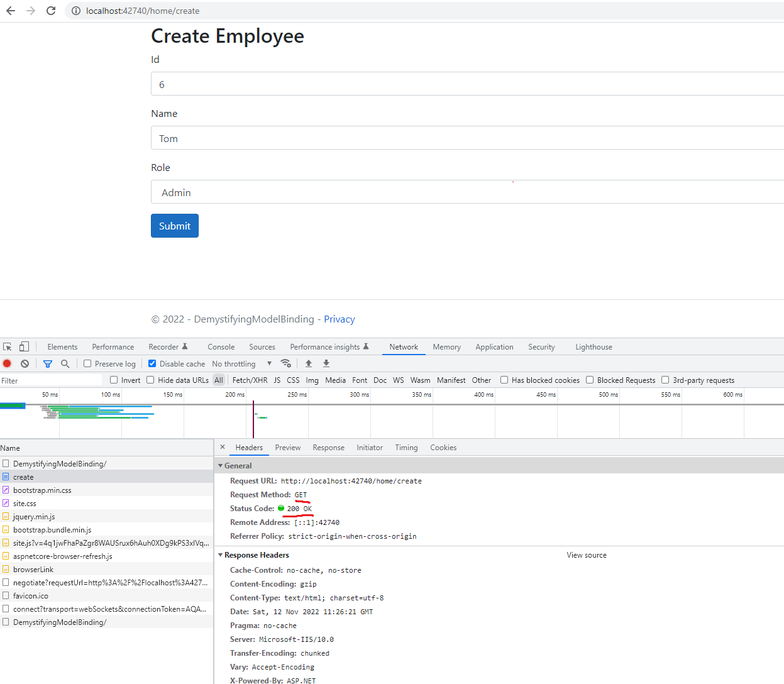Open the No throttling dropdown
This screenshot has width=784, height=684.
click(241, 363)
